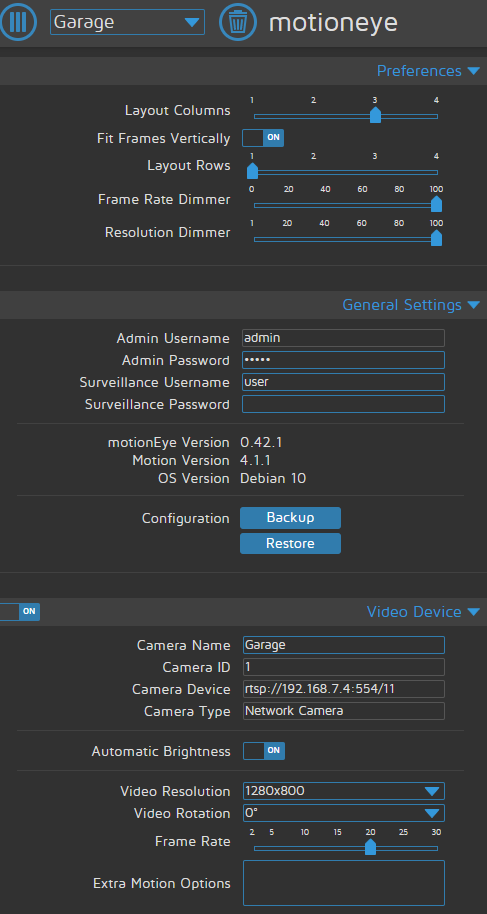Screen dimensions: 487x914
Task: Click the settings panel toggle icon
Action: point(18,22)
